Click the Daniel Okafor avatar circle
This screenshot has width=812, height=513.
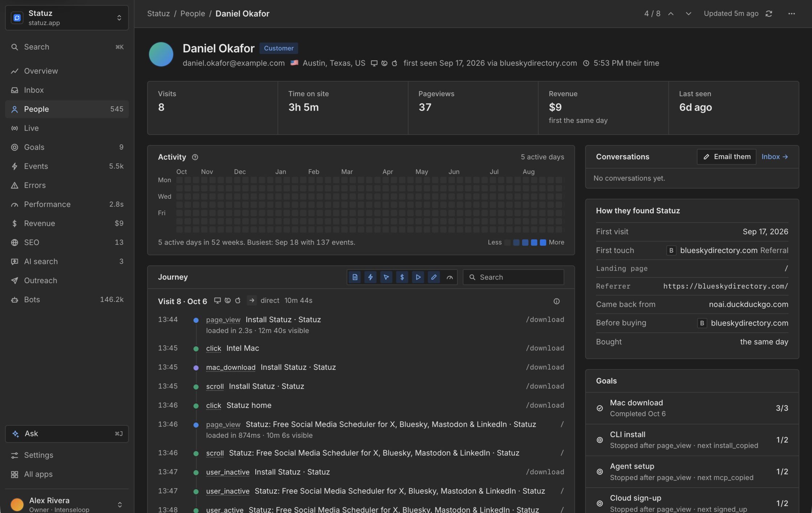click(x=161, y=54)
